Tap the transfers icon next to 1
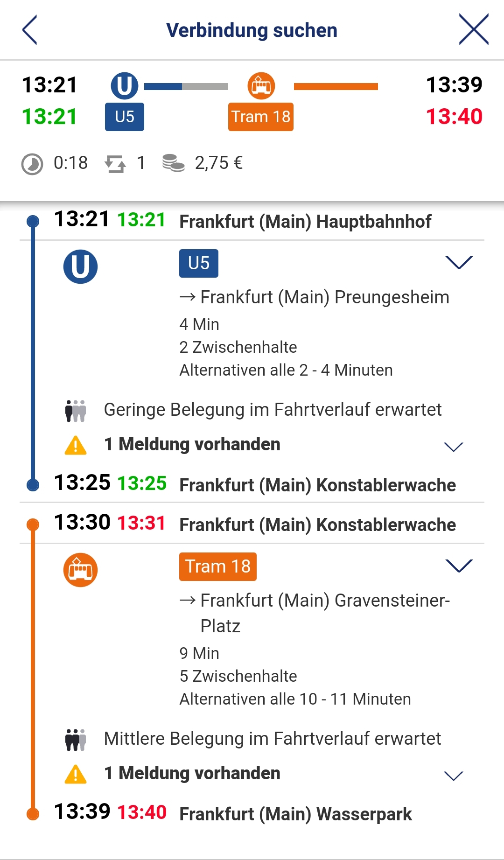Viewport: 504px width, 860px height. click(x=115, y=164)
